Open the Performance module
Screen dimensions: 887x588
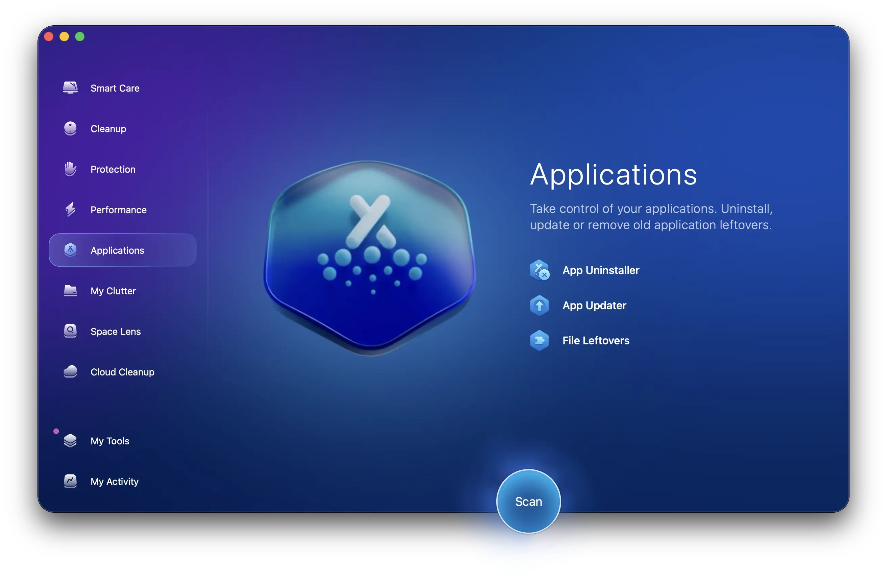click(123, 209)
